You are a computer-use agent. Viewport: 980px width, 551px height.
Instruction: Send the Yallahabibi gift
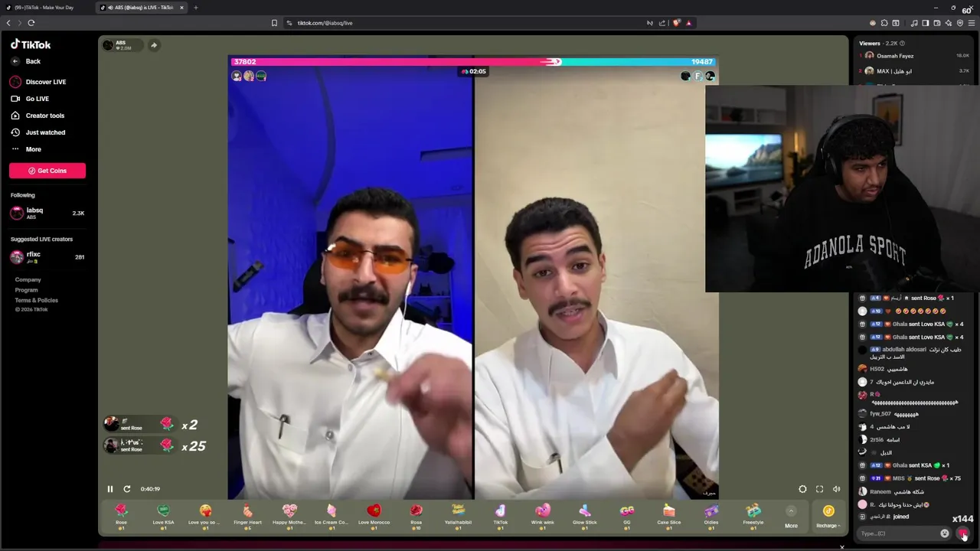click(x=458, y=516)
